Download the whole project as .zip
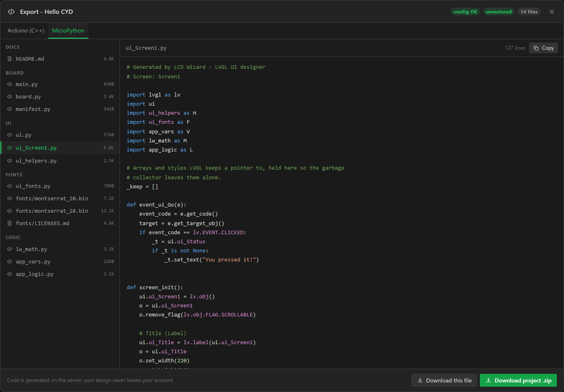The width and height of the screenshot is (564, 392). (x=518, y=381)
